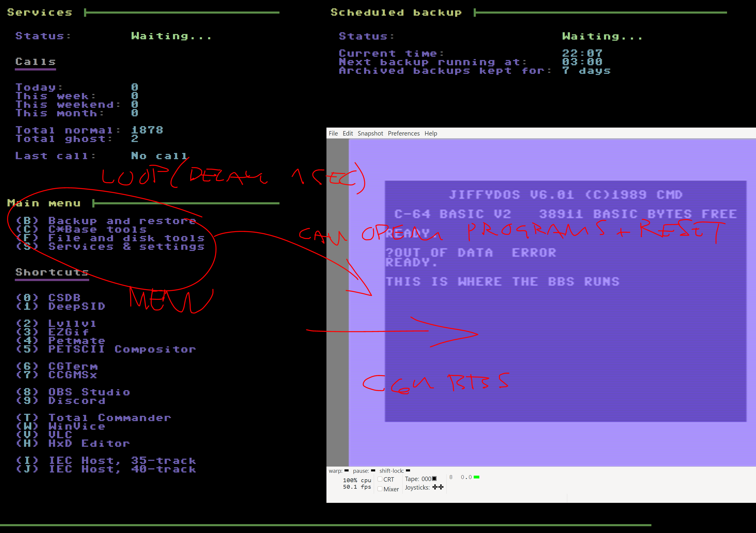
Task: Click the Services section heading
Action: pyautogui.click(x=40, y=12)
